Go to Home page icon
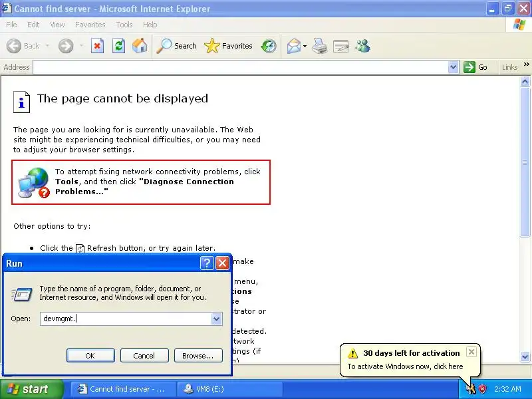This screenshot has width=532, height=399. coord(140,46)
